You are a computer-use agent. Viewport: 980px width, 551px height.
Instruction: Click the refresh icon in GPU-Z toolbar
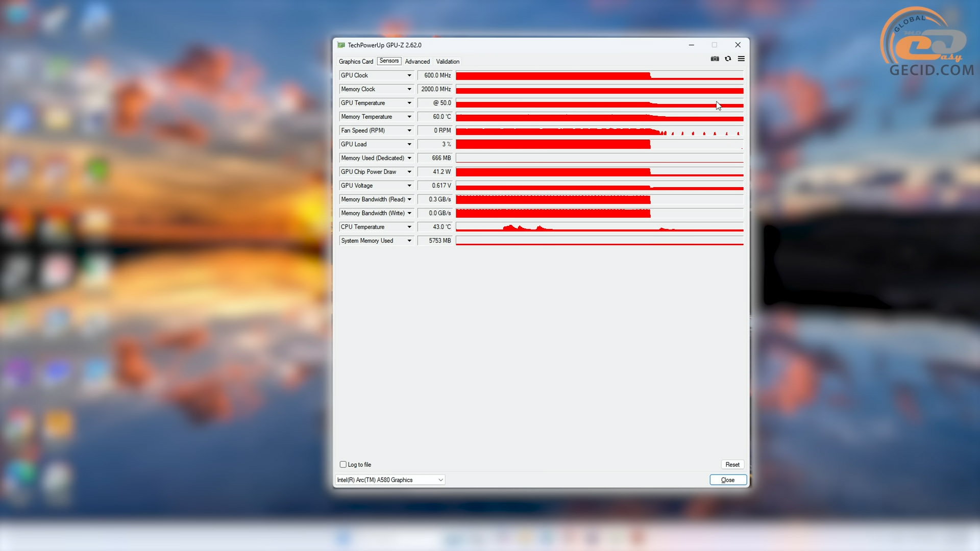(x=728, y=59)
